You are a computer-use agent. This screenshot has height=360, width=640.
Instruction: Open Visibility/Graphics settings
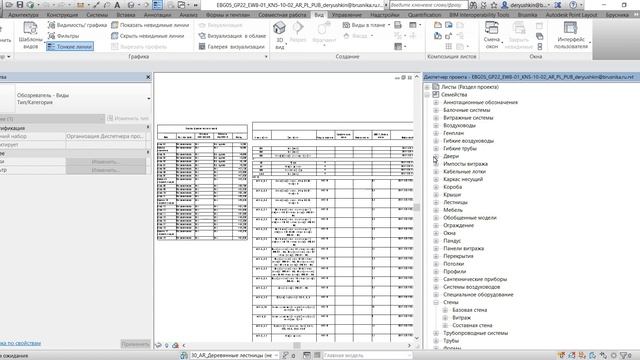(77, 25)
